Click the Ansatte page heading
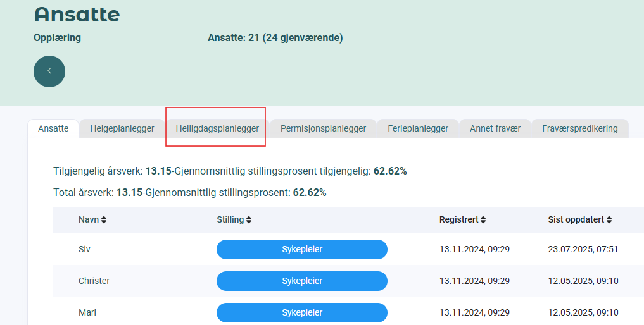Screen dimensions: 644x325 tap(77, 14)
